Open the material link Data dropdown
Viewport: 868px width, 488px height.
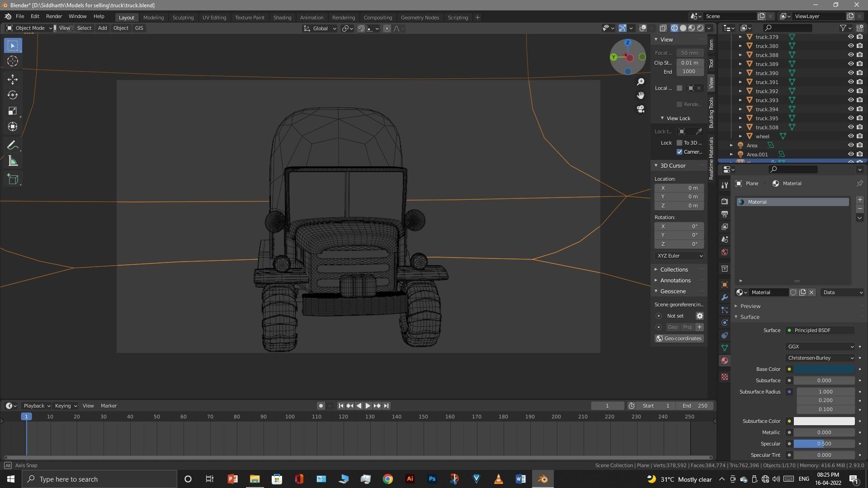click(x=843, y=292)
